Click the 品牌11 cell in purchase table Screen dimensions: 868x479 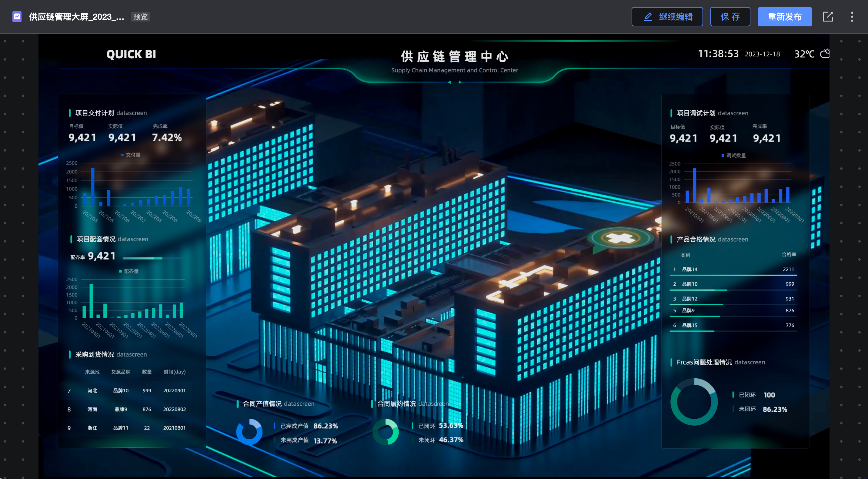pos(121,428)
